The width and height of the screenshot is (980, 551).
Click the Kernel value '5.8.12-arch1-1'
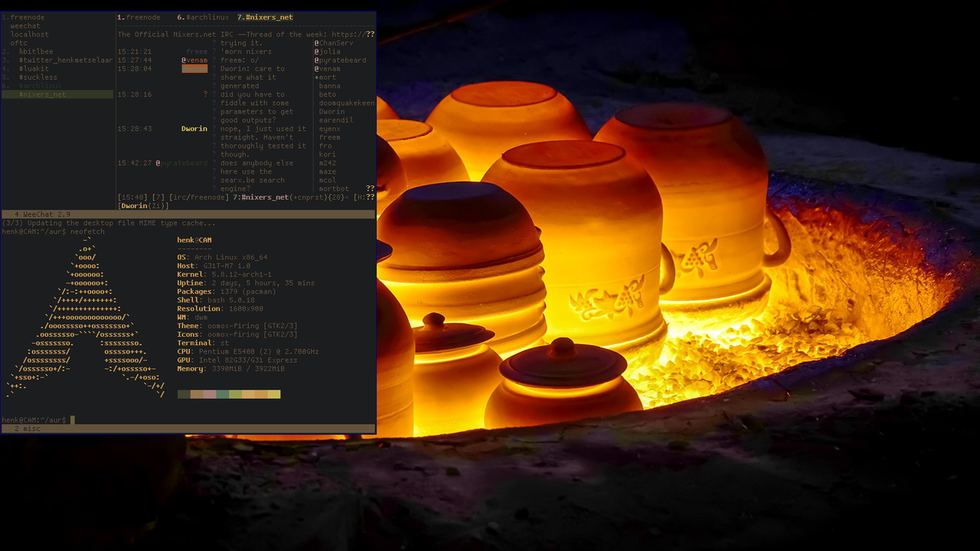240,275
